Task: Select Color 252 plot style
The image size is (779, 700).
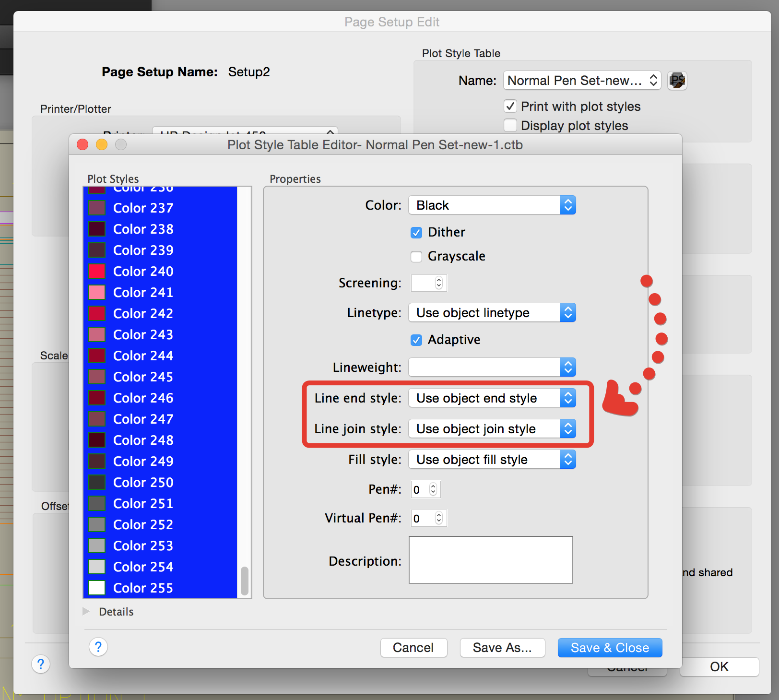Action: point(160,525)
